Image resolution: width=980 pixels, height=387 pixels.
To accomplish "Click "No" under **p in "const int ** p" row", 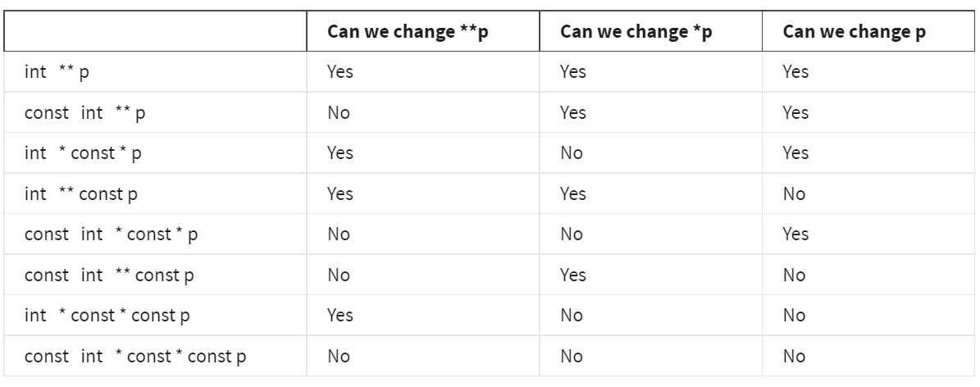I will [x=338, y=113].
